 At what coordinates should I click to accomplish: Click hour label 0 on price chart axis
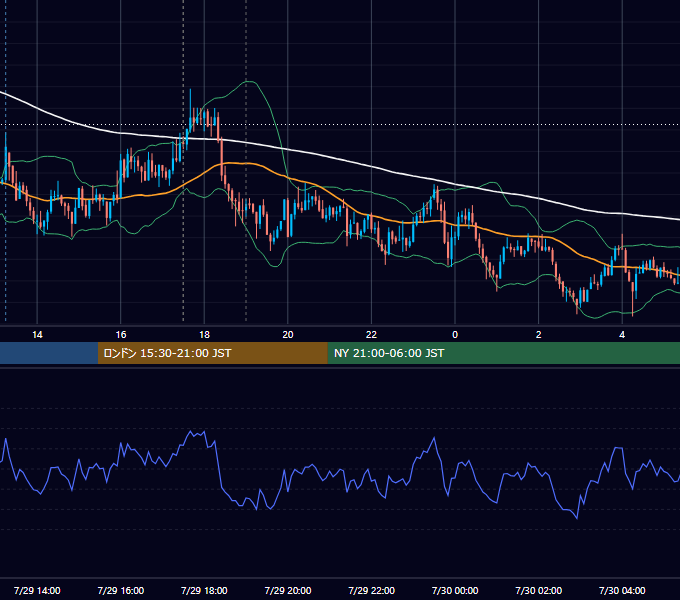click(455, 335)
